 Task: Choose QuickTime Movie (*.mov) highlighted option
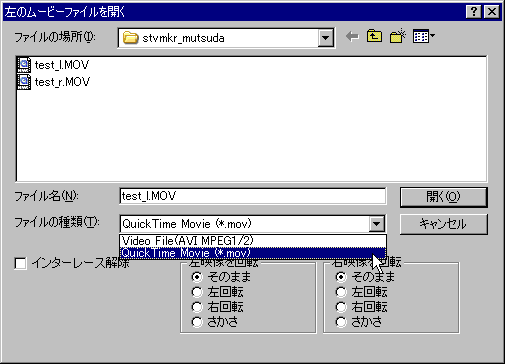click(253, 253)
